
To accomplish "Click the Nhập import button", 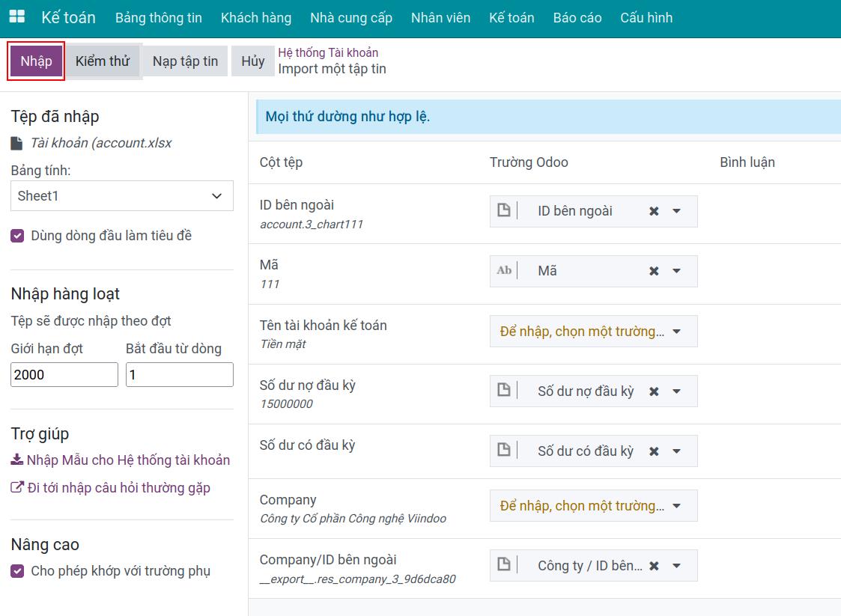I will pyautogui.click(x=37, y=61).
